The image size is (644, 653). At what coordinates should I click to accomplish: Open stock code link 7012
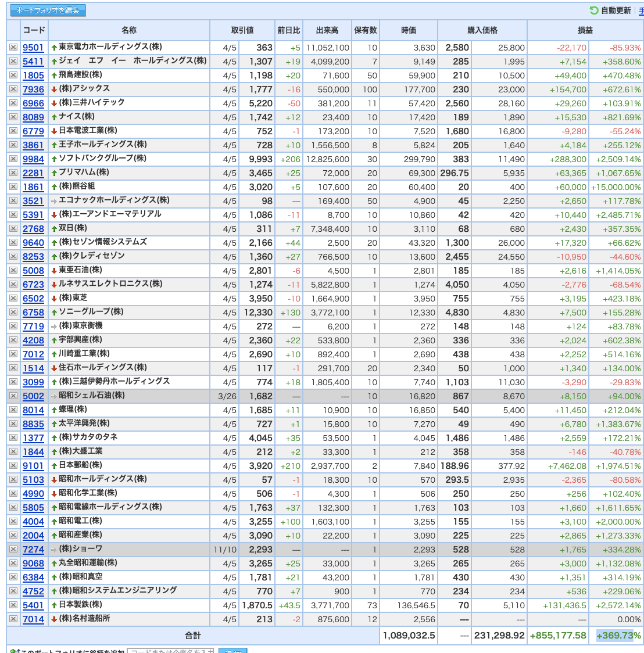point(33,354)
